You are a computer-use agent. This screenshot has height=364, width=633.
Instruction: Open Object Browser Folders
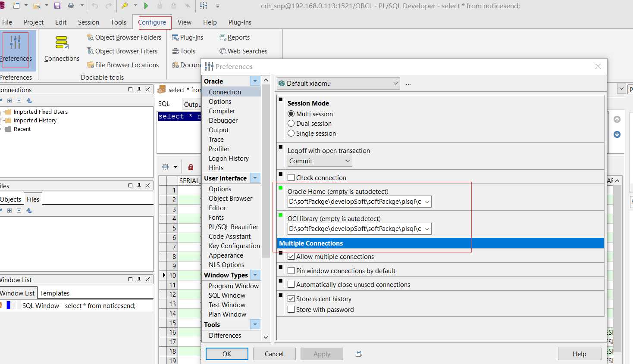click(124, 37)
